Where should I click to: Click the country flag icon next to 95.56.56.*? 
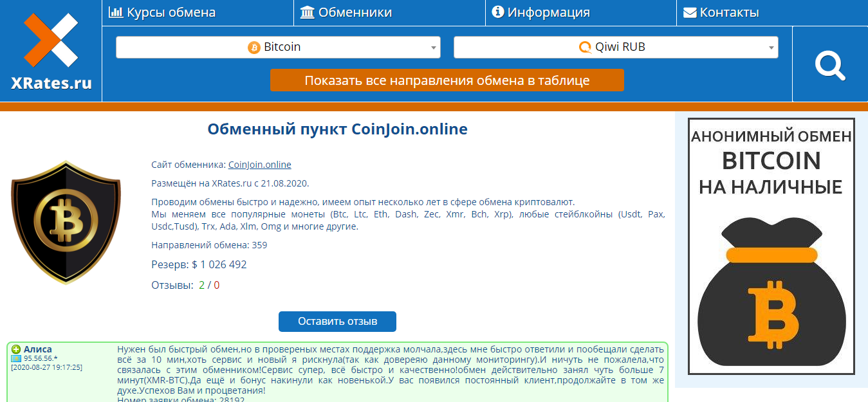tap(16, 359)
